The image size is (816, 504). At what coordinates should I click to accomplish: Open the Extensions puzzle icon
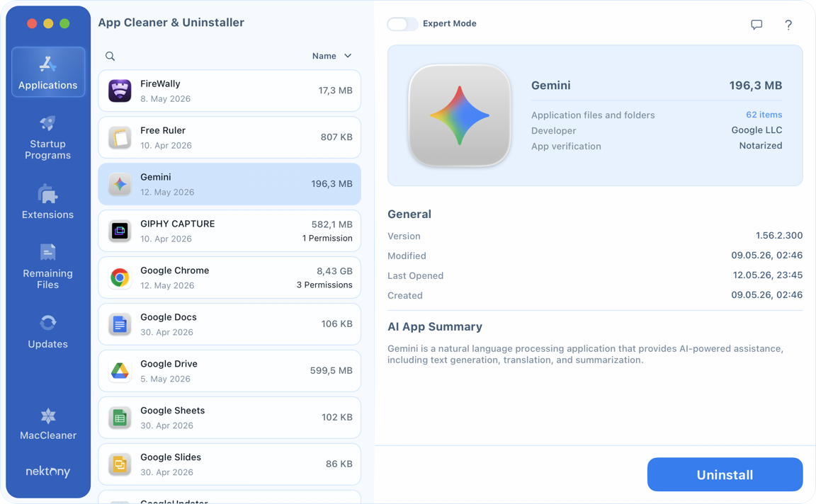click(x=47, y=195)
